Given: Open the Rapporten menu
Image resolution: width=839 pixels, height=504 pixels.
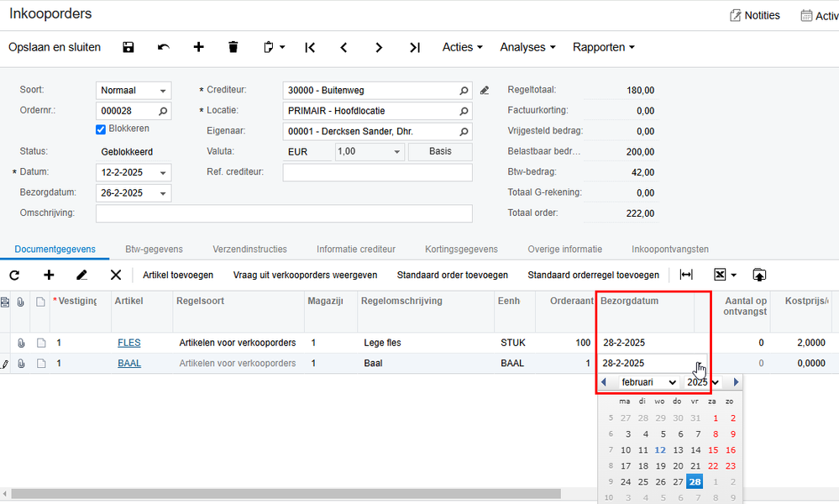Looking at the screenshot, I should [x=604, y=47].
